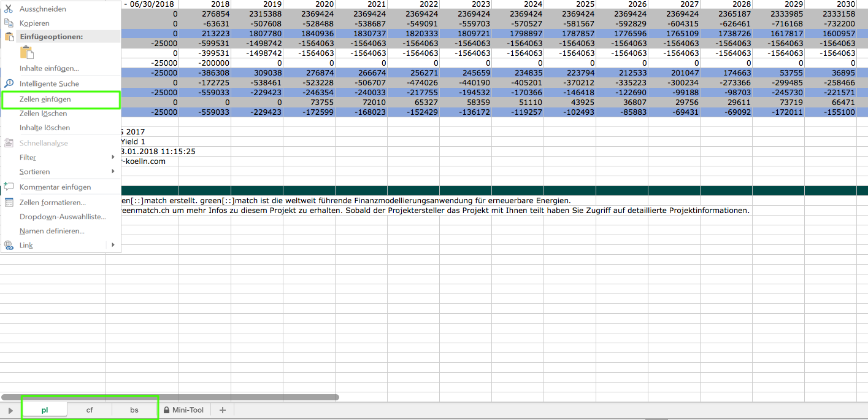868x420 pixels.
Task: Select Zellen löschen menu entry
Action: tap(43, 114)
